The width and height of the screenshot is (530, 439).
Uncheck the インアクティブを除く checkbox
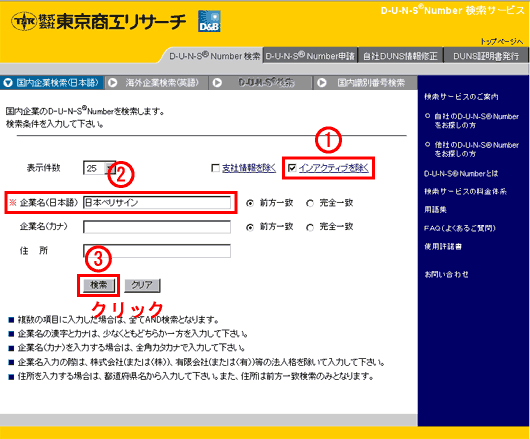point(292,168)
